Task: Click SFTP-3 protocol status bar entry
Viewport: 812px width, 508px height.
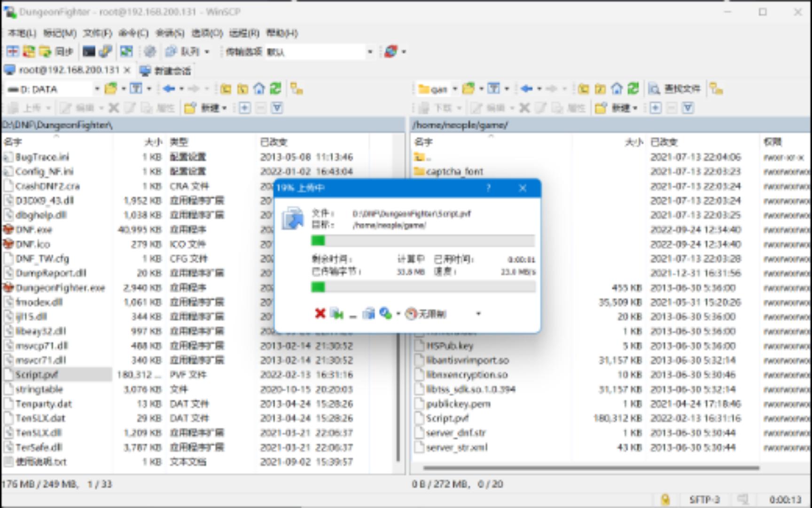Action: 704,500
